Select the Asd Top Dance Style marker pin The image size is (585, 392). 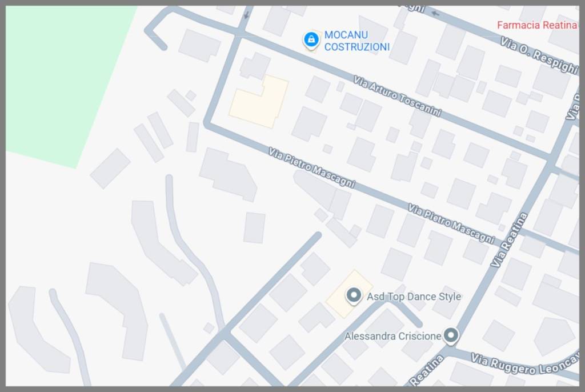(353, 296)
